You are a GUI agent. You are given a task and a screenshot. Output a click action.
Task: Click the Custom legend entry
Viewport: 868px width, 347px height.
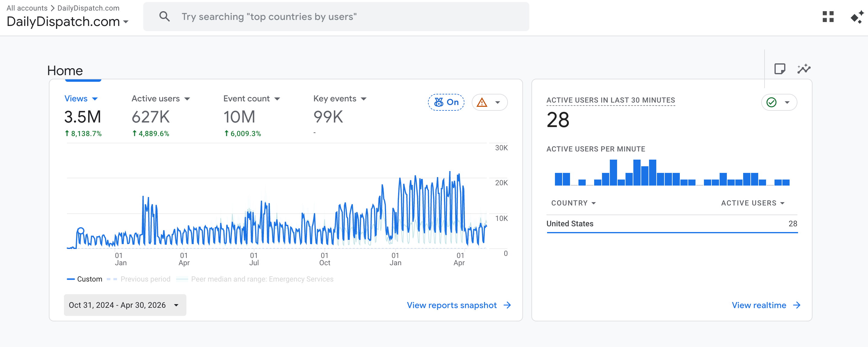(x=84, y=279)
